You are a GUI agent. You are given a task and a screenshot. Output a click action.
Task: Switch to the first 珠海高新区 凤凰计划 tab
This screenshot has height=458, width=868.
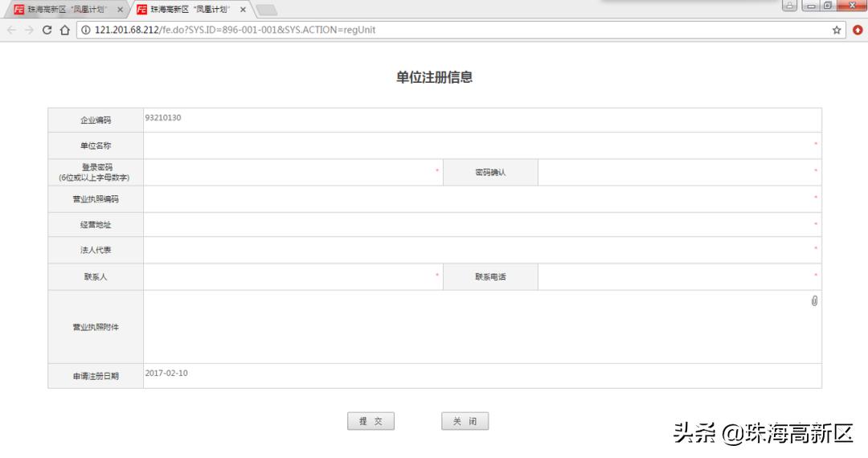click(67, 10)
